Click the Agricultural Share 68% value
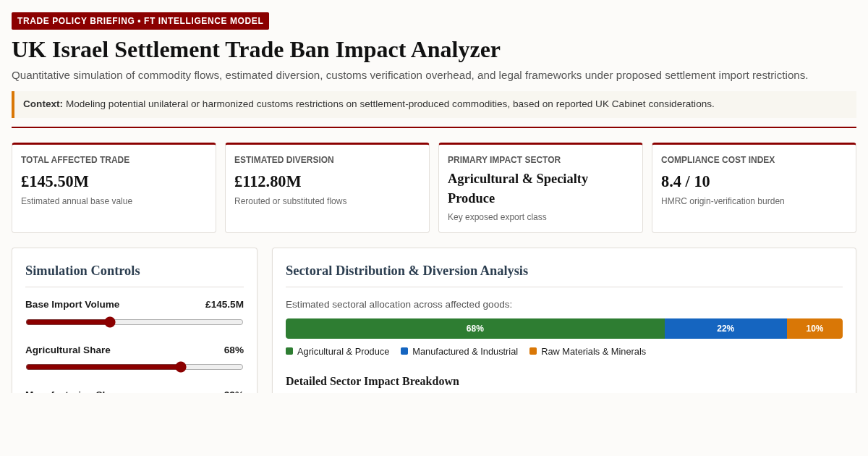Image resolution: width=868 pixels, height=456 pixels. [234, 350]
